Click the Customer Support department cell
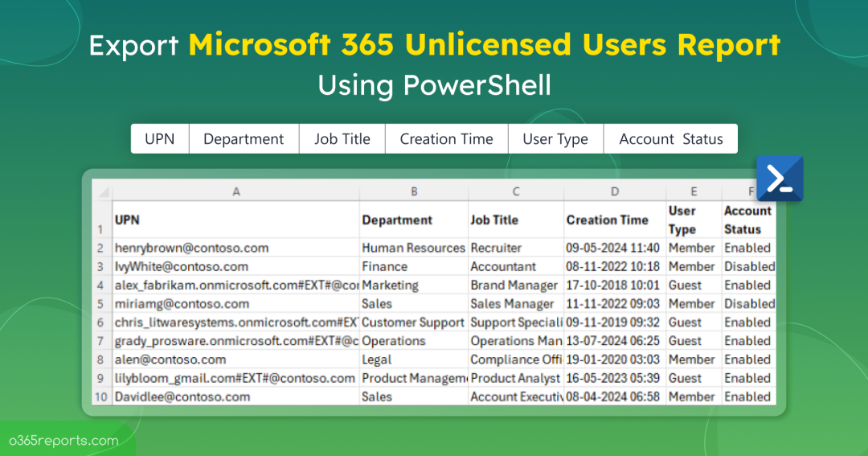Screen dimensions: 868x456 pos(414,322)
